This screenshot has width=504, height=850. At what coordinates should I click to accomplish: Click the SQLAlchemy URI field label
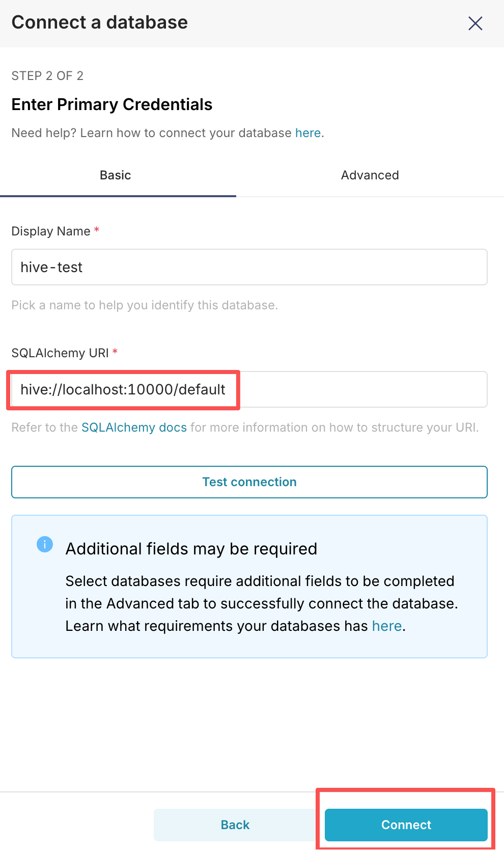(x=60, y=353)
